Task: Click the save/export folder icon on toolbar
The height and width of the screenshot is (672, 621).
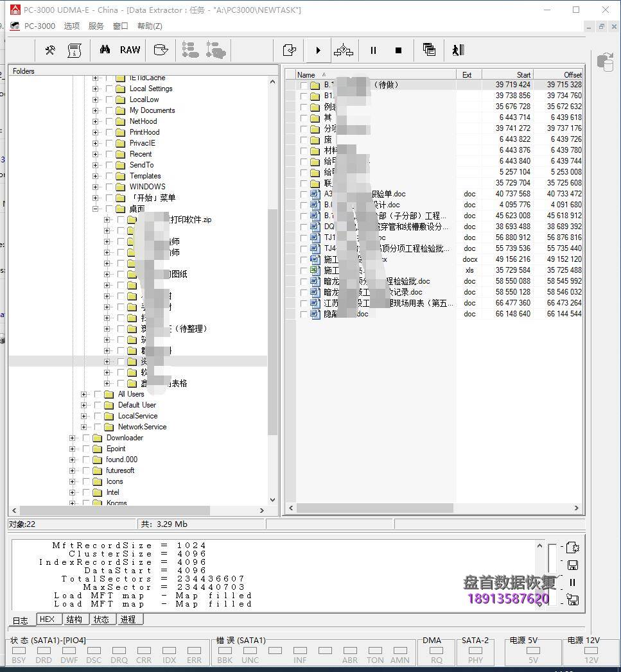Action: [161, 50]
